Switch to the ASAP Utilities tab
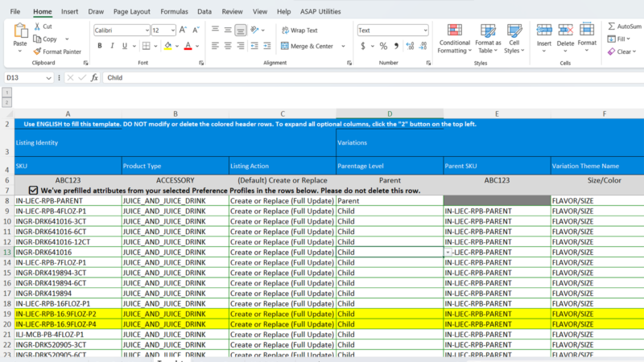This screenshot has height=362, width=644. (320, 12)
